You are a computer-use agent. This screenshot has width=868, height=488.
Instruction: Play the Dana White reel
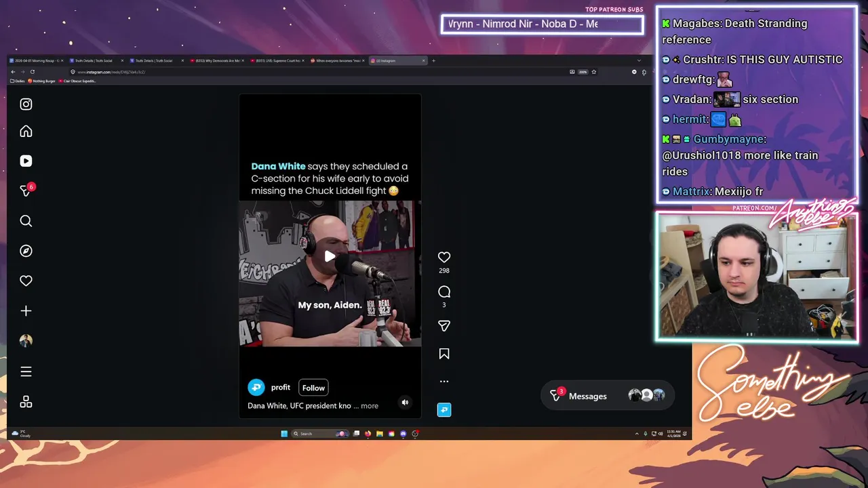pyautogui.click(x=330, y=256)
